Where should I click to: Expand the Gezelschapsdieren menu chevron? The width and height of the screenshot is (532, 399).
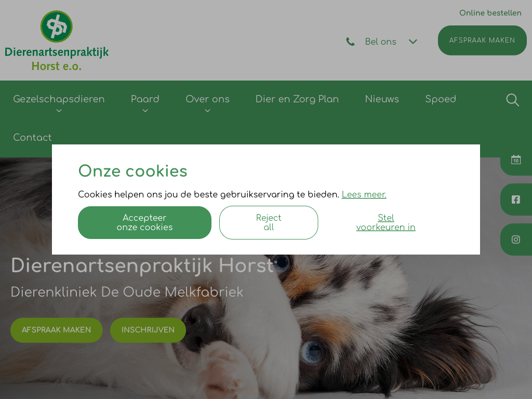pos(59,111)
